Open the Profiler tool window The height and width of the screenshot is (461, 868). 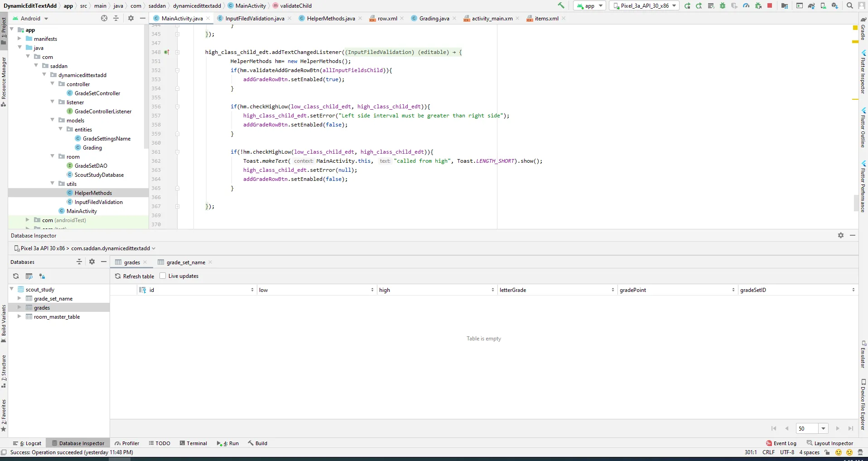point(127,443)
